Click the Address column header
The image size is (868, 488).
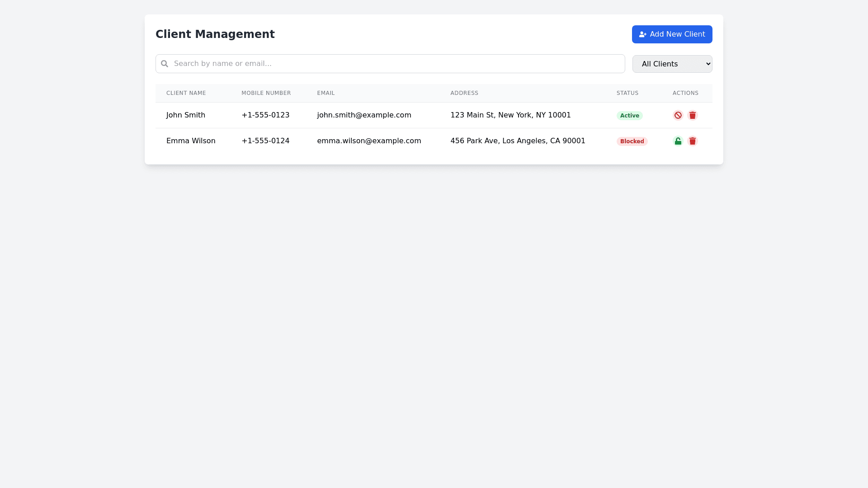click(x=464, y=93)
